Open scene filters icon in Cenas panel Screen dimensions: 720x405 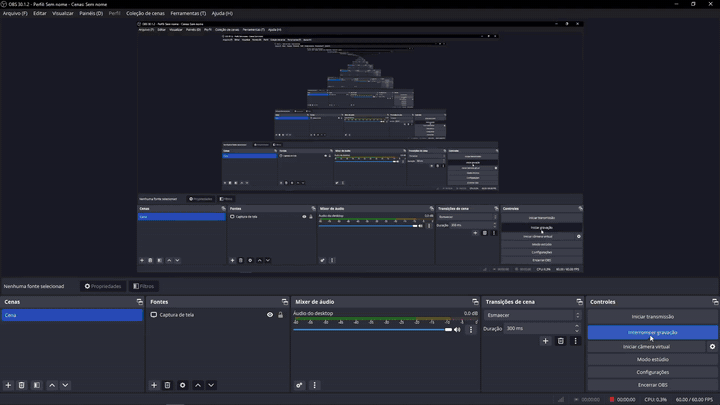click(37, 385)
